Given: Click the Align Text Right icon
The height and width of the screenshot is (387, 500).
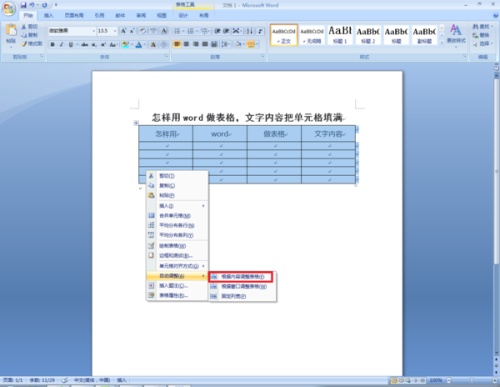Looking at the screenshot, I should click(196, 44).
